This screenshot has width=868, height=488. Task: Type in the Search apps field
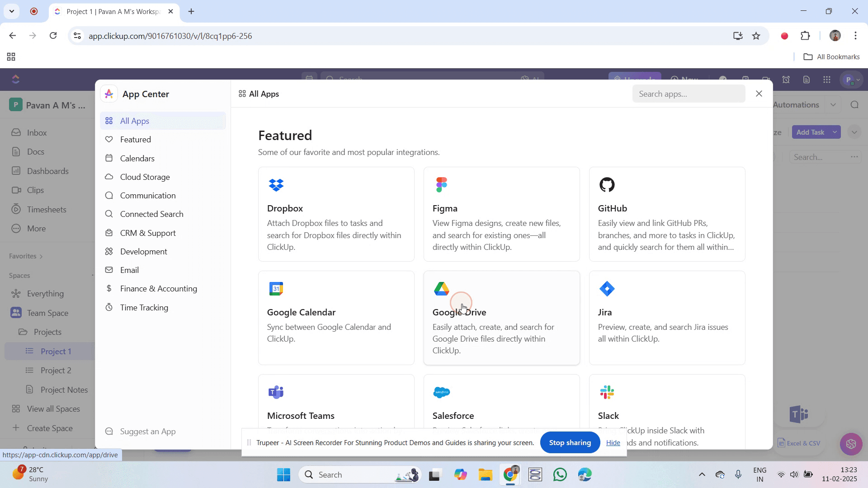pyautogui.click(x=688, y=94)
